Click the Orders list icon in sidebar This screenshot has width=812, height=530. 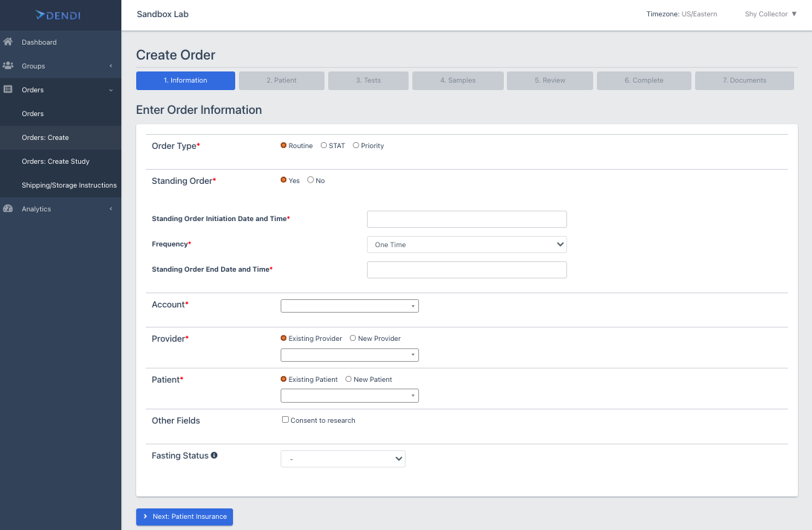tap(7, 89)
